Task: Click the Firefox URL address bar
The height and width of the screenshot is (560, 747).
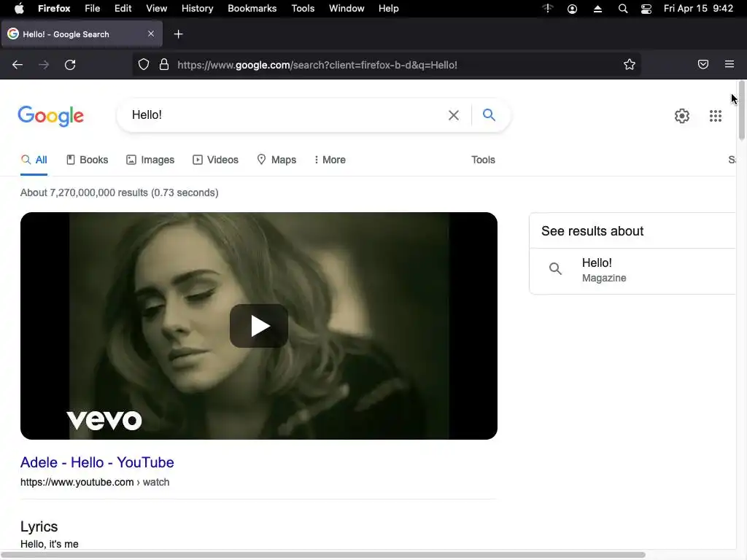Action: [386, 65]
